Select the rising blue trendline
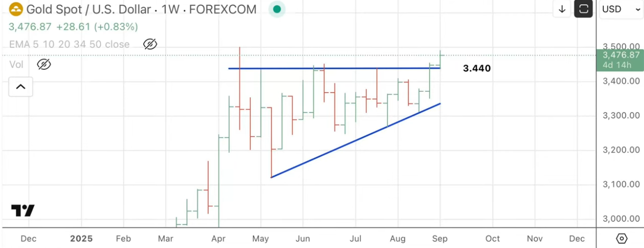 click(355, 140)
